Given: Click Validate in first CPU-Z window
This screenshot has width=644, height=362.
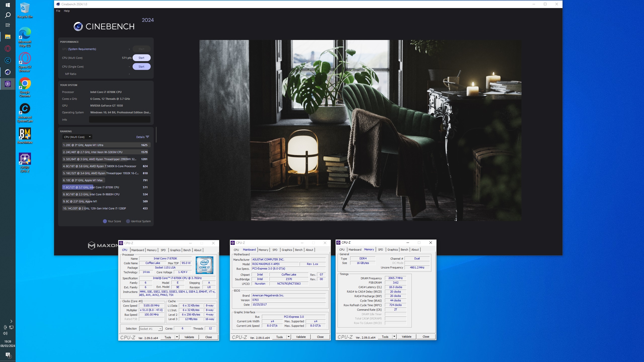Looking at the screenshot, I should tap(189, 337).
